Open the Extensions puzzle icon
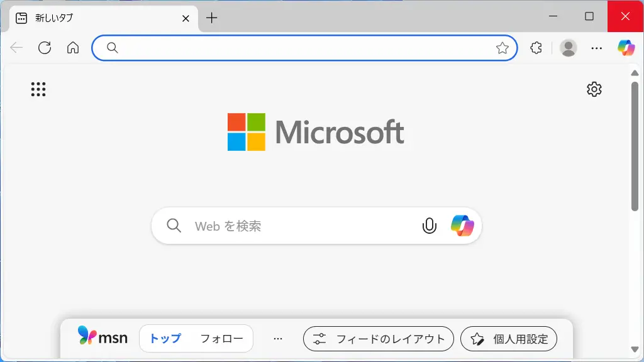 (x=536, y=48)
